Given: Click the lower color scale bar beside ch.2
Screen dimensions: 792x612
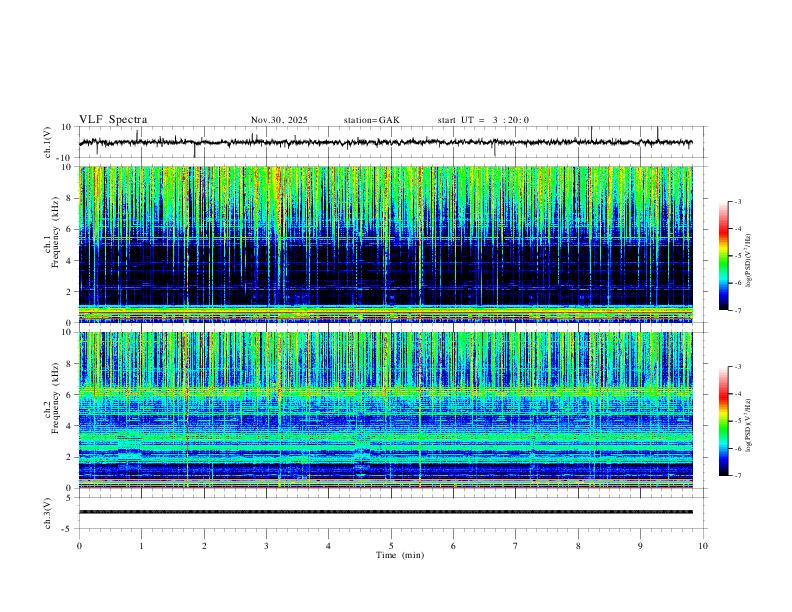Looking at the screenshot, I should (x=723, y=421).
